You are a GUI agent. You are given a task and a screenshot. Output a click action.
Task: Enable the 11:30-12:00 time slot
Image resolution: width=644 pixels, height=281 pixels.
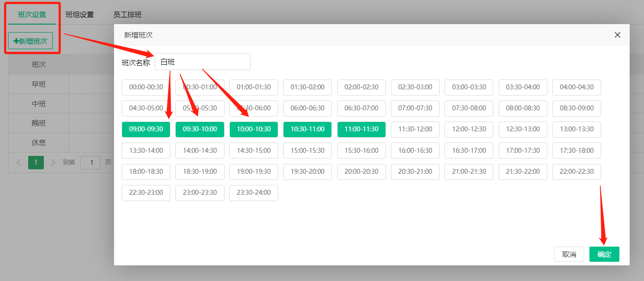pos(415,129)
